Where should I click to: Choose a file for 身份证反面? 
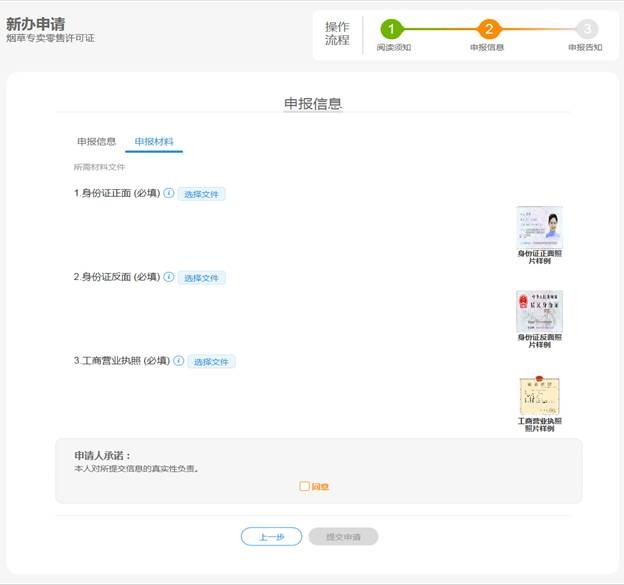pyautogui.click(x=202, y=278)
